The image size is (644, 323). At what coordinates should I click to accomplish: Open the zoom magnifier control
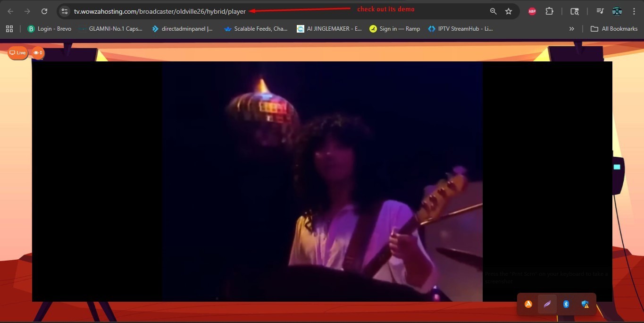click(493, 11)
